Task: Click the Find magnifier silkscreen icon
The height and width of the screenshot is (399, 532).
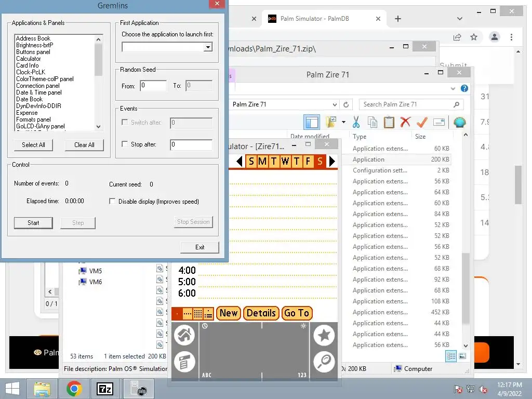Action: pyautogui.click(x=324, y=362)
